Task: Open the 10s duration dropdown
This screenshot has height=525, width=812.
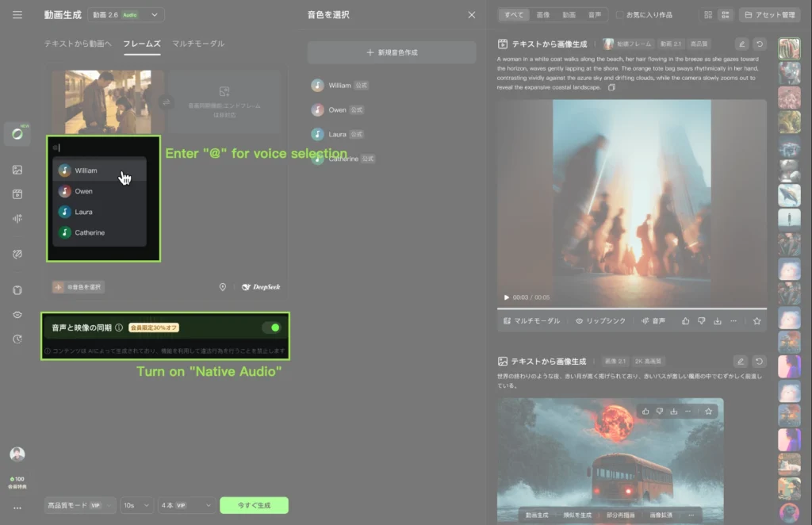Action: tap(136, 505)
